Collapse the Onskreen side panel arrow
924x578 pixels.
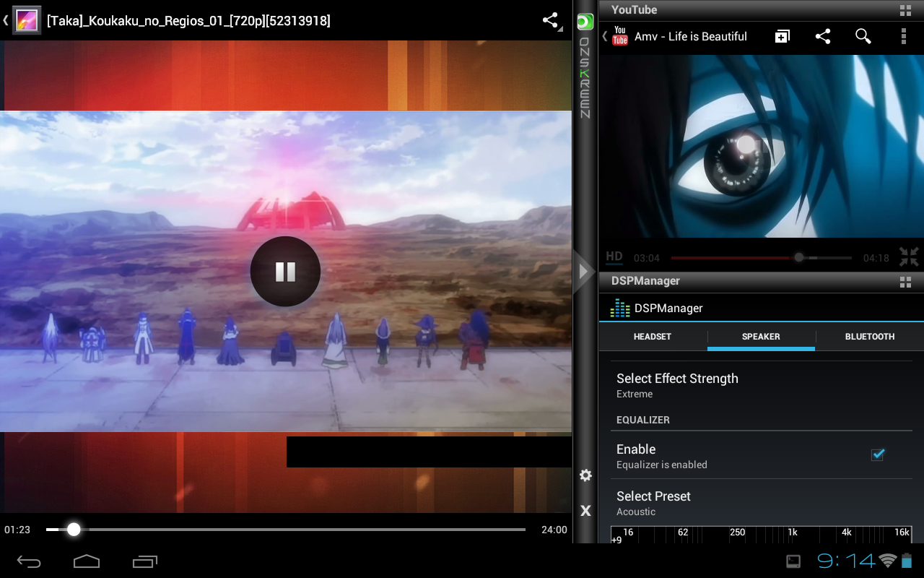[584, 272]
